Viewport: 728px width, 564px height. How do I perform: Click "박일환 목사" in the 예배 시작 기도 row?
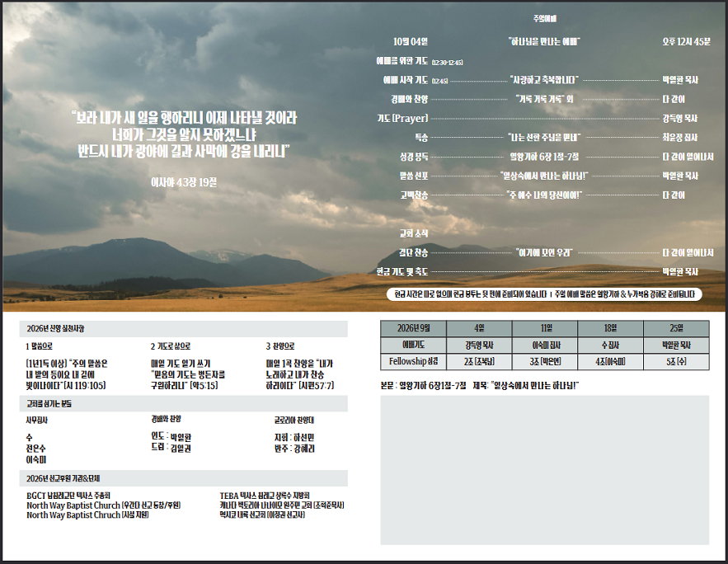point(680,80)
